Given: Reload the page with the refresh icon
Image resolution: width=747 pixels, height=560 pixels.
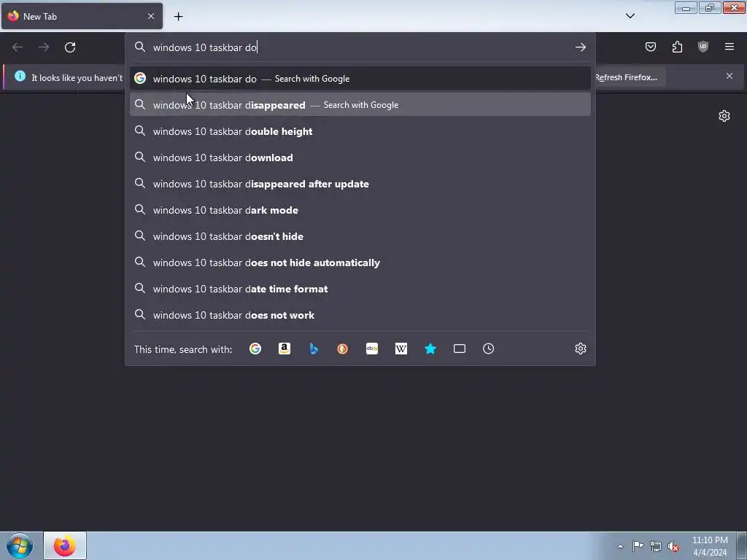Looking at the screenshot, I should [x=70, y=47].
